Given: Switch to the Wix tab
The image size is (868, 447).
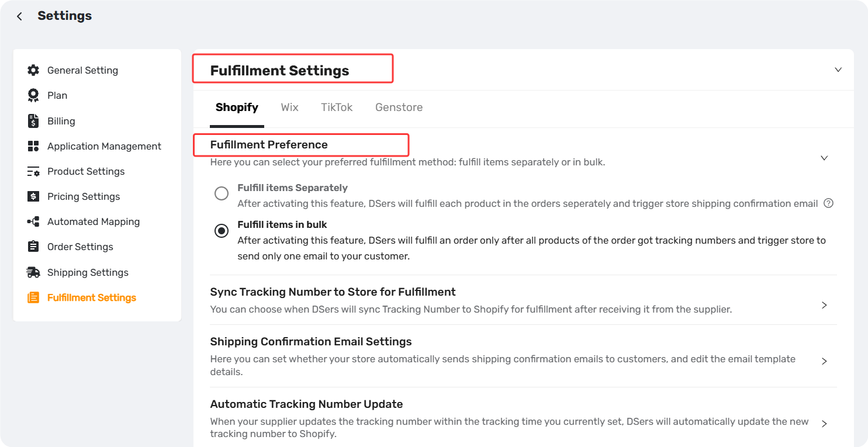Looking at the screenshot, I should pyautogui.click(x=289, y=108).
